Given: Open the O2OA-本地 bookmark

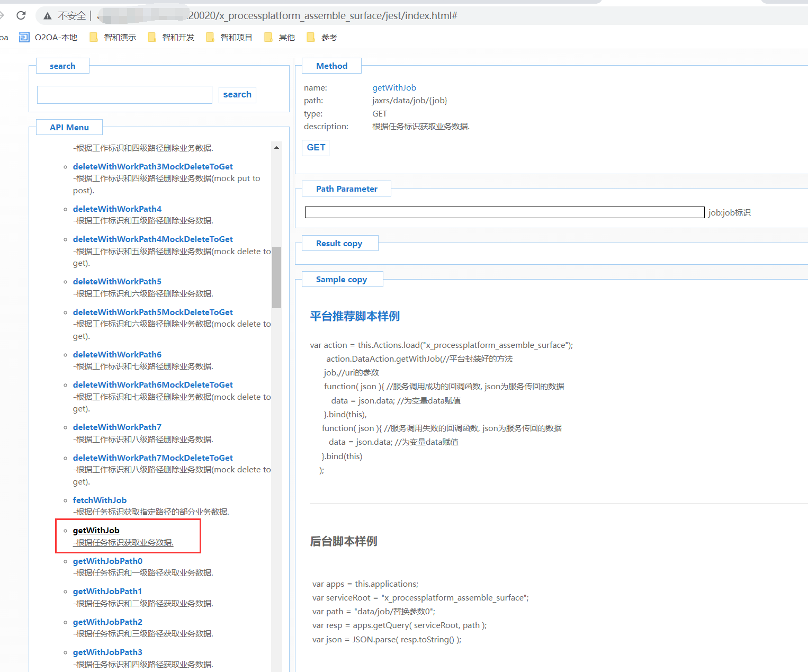Looking at the screenshot, I should point(48,37).
